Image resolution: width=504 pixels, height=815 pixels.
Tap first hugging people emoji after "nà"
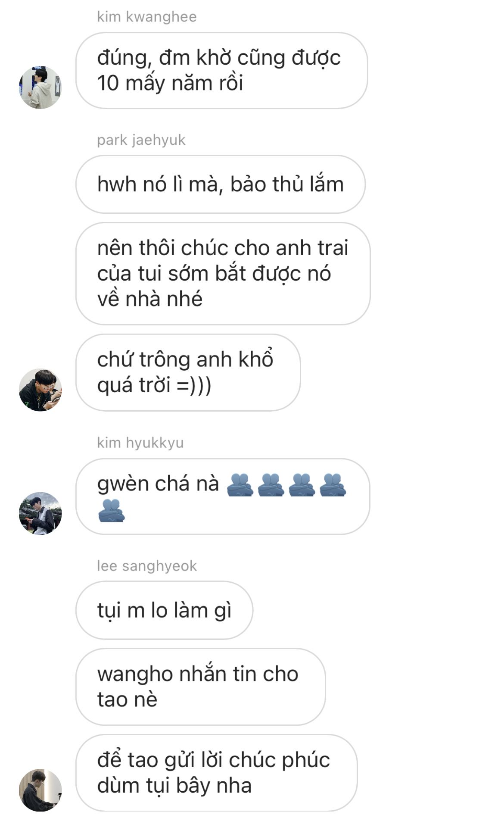tap(240, 485)
